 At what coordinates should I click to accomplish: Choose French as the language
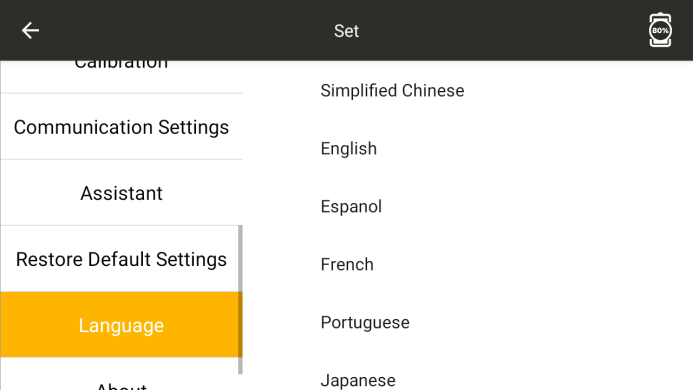pyautogui.click(x=347, y=264)
